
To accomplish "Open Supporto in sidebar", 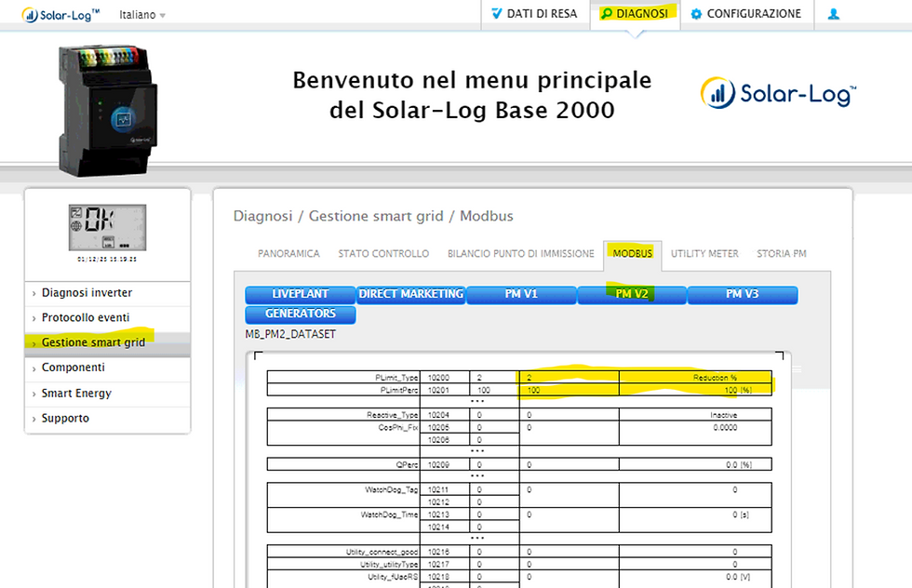I will click(65, 418).
